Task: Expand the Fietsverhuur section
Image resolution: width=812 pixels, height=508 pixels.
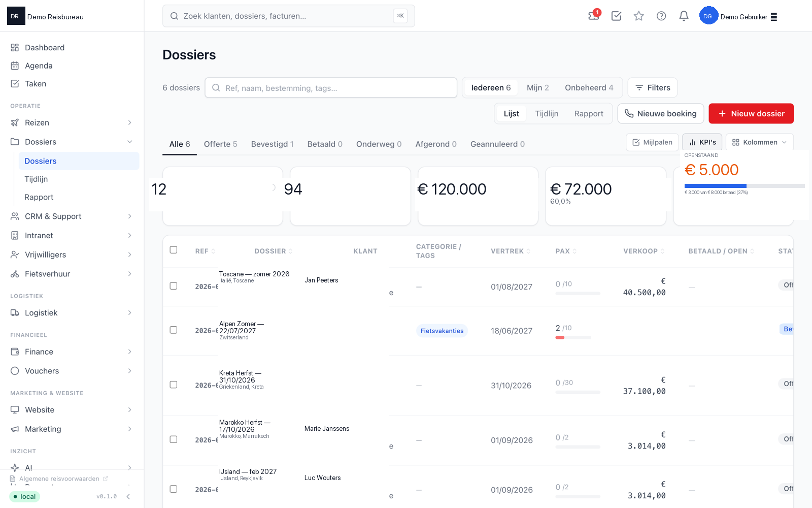Action: point(72,274)
